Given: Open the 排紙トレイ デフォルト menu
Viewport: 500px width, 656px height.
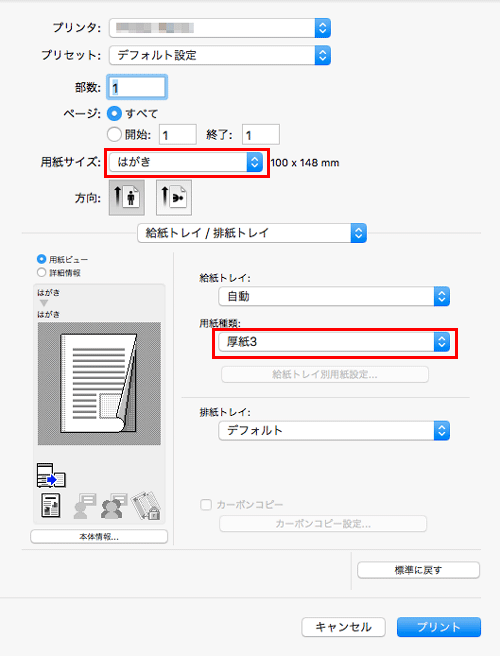Looking at the screenshot, I should 334,430.
